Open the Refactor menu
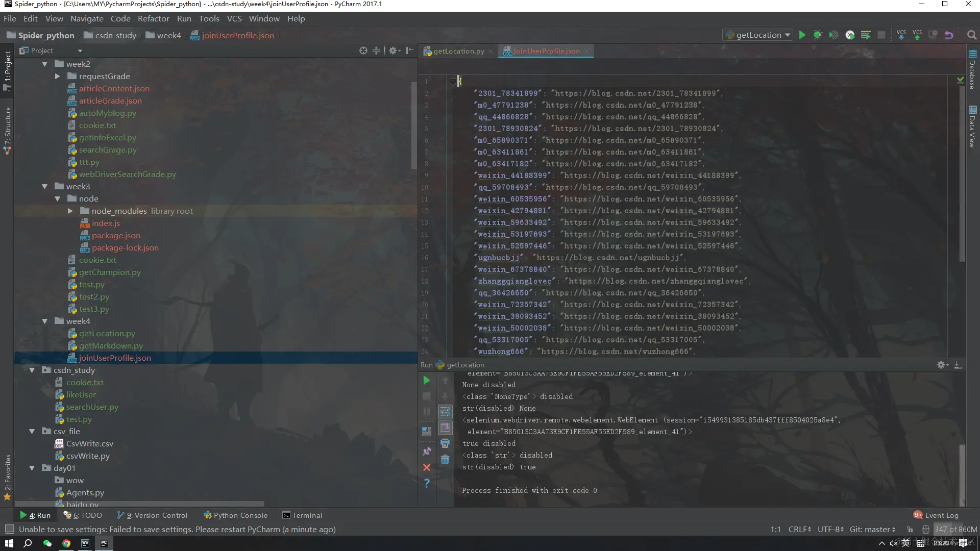The image size is (980, 551). pos(153,19)
